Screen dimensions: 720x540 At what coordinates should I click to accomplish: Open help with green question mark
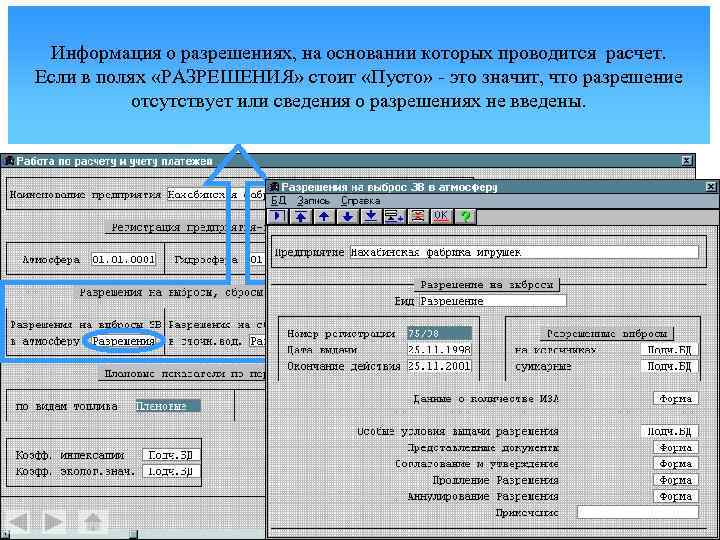coord(465,216)
